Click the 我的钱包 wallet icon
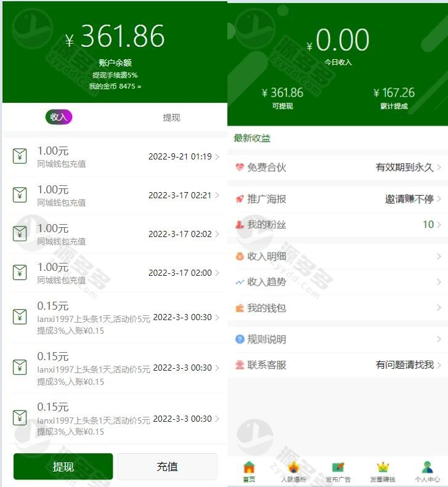 pyautogui.click(x=240, y=308)
